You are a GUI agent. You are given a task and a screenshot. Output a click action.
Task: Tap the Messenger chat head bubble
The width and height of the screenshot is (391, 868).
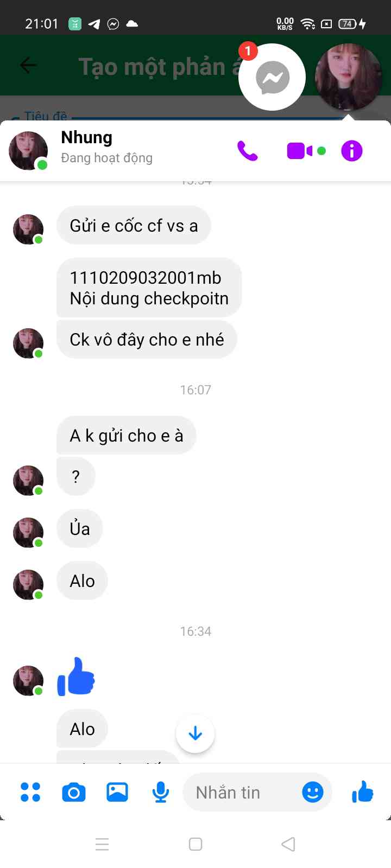point(272,77)
